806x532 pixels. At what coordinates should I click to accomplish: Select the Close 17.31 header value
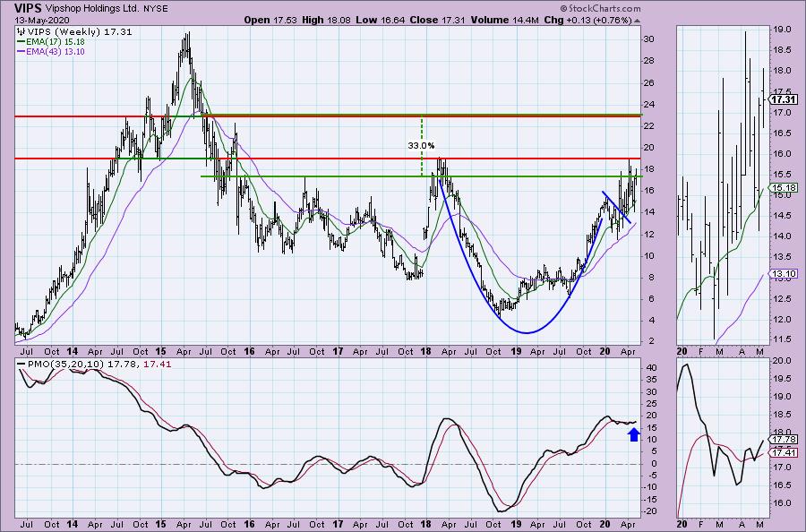(x=436, y=20)
